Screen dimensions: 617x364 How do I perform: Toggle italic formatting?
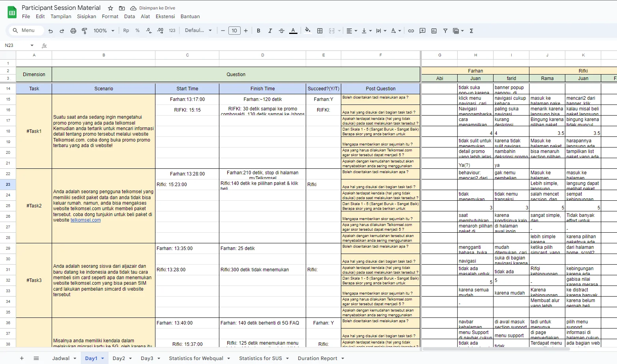(x=270, y=31)
